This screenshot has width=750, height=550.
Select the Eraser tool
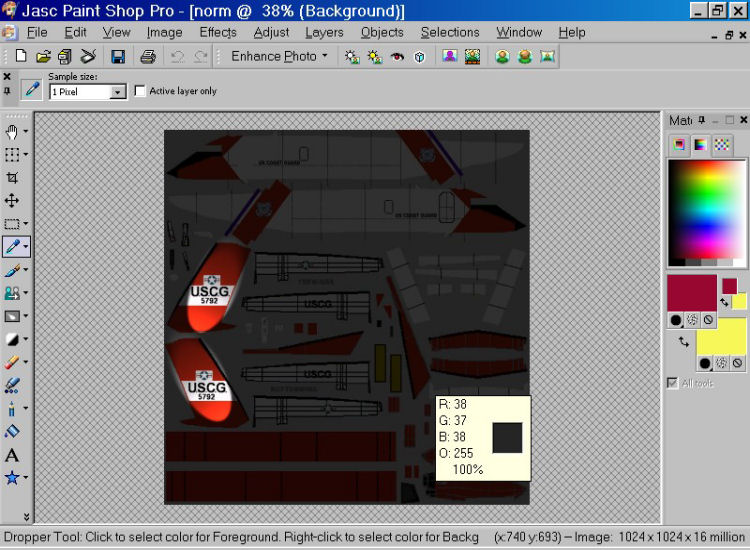12,362
